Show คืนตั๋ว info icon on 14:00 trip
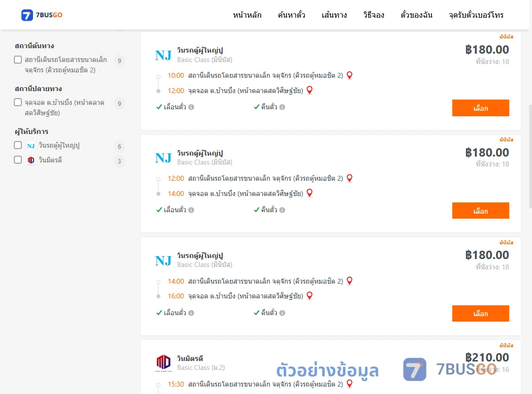Image resolution: width=532 pixels, height=394 pixels. click(x=282, y=313)
